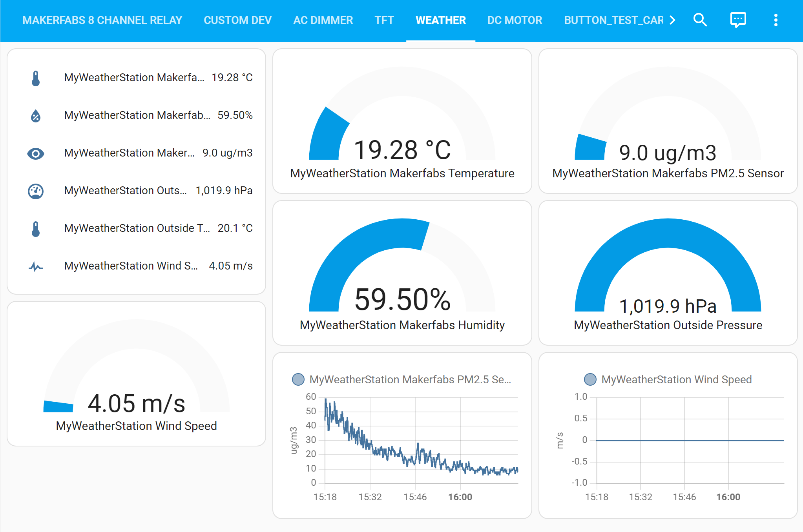Open MyWeatherStation Wind S... entity row
The image size is (803, 532).
[137, 266]
